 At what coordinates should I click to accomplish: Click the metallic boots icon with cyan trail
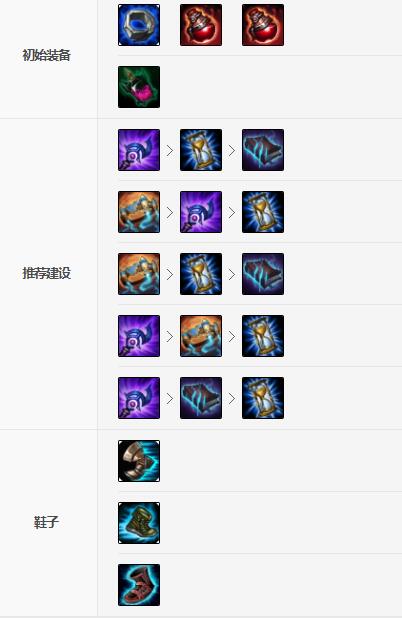click(139, 461)
